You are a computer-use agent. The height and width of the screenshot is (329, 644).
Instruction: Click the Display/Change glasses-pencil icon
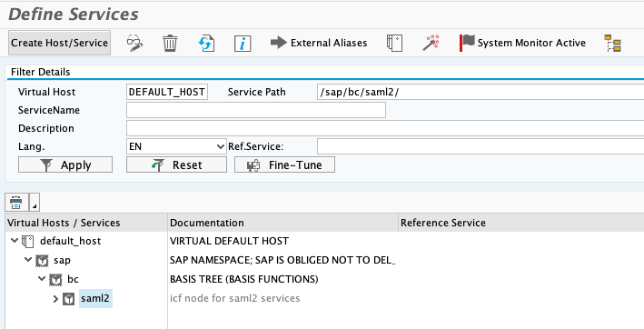(x=134, y=43)
